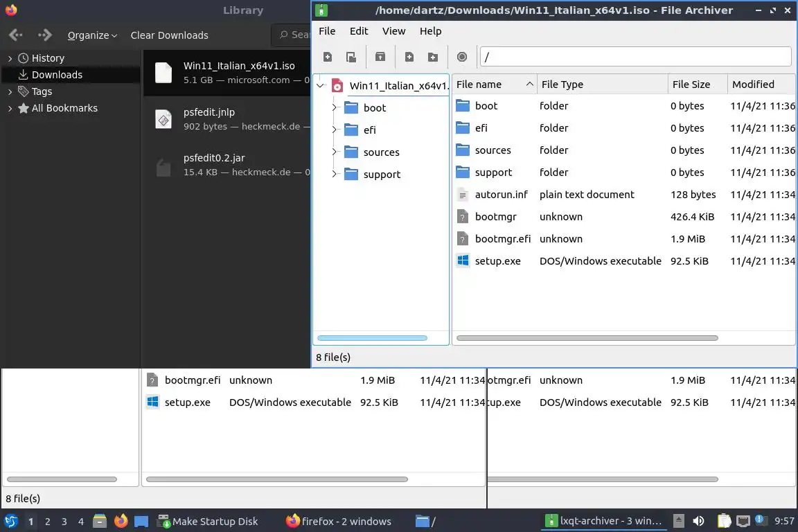Select the Win11_Italian_x64v1.iso download entry
798x532 pixels.
(227, 73)
